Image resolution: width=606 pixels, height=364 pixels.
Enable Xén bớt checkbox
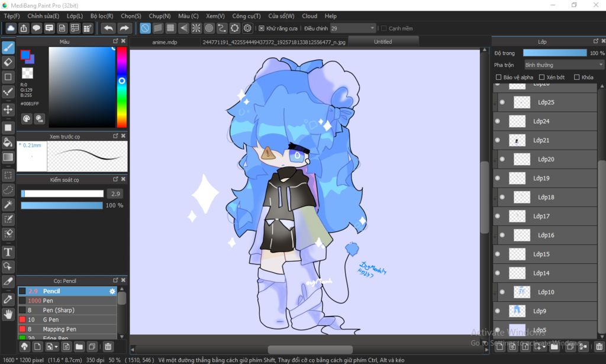pos(541,78)
